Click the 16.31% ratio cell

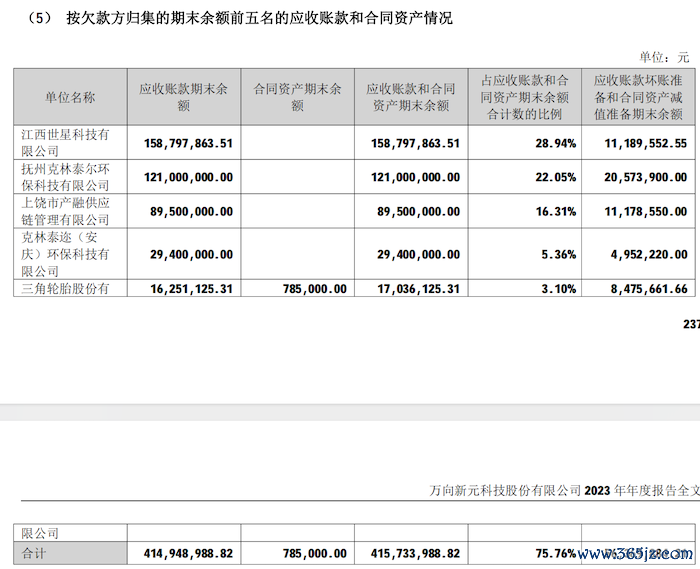click(556, 212)
